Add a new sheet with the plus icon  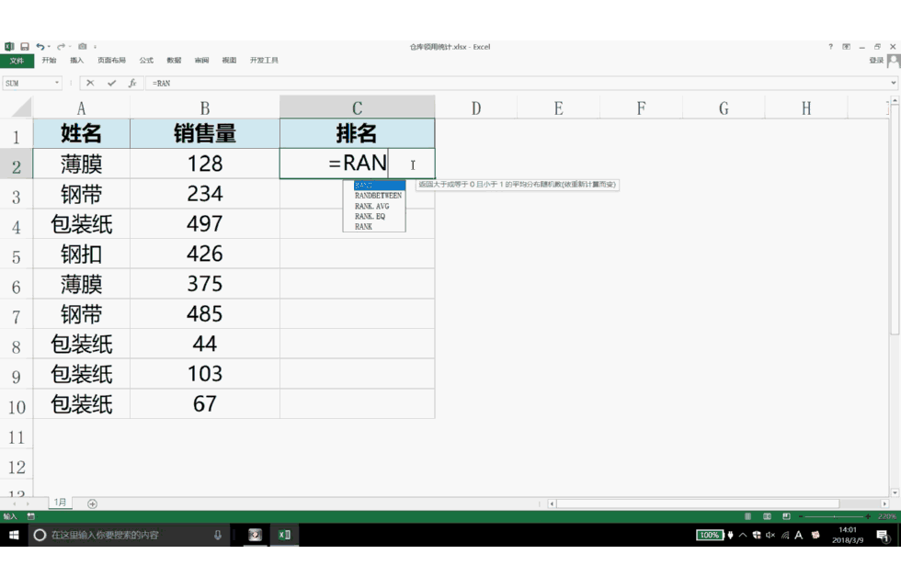coord(92,503)
